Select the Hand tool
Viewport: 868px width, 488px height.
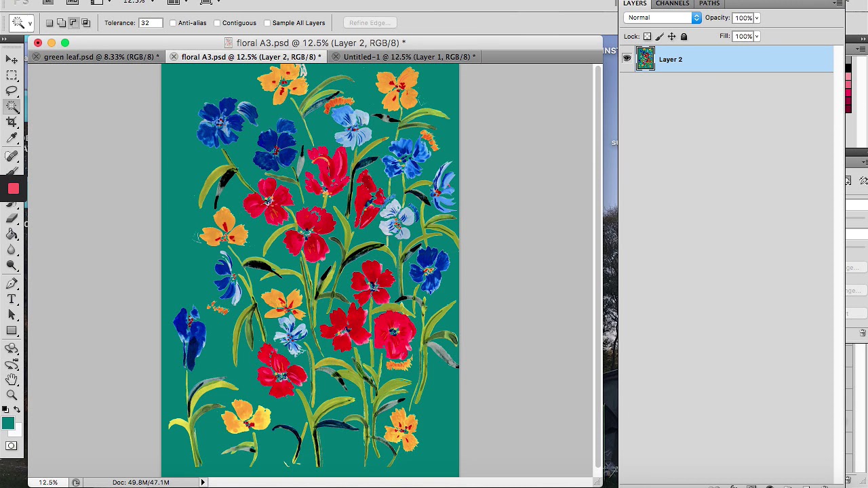pyautogui.click(x=12, y=380)
